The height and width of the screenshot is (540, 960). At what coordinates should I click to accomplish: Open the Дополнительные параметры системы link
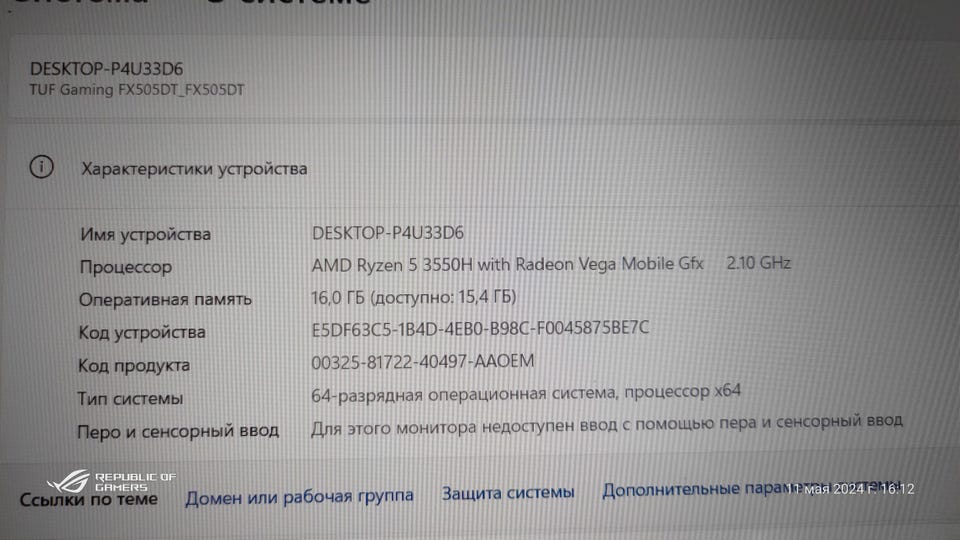point(752,489)
